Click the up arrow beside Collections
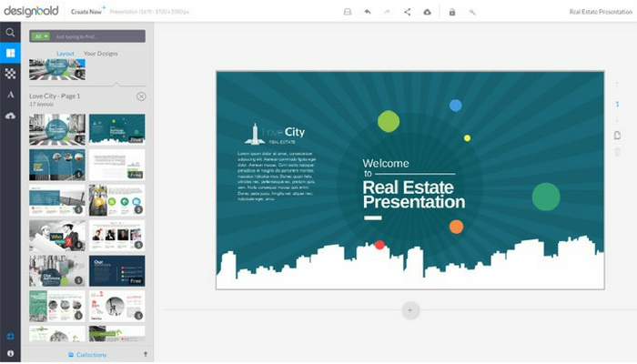This screenshot has width=637, height=364. (146, 354)
